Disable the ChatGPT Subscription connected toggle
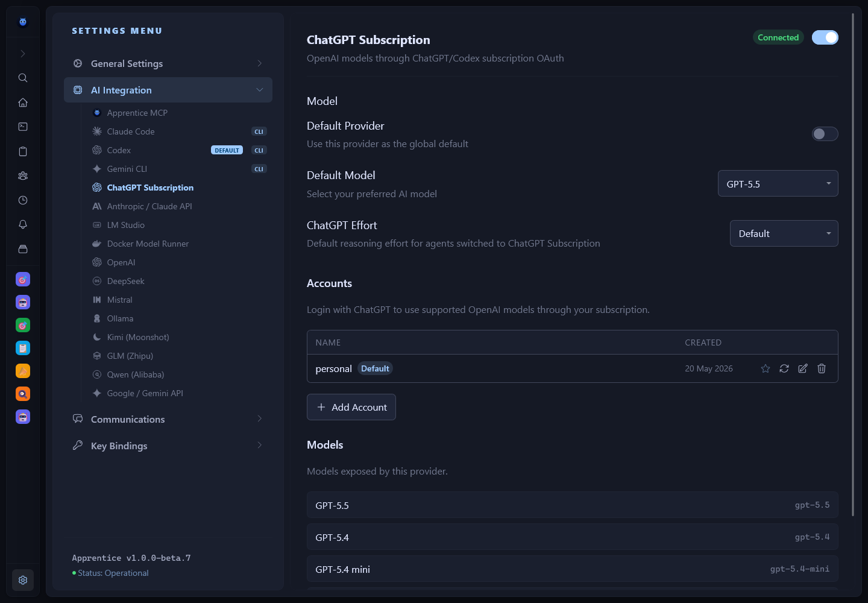Image resolution: width=868 pixels, height=603 pixels. [825, 37]
